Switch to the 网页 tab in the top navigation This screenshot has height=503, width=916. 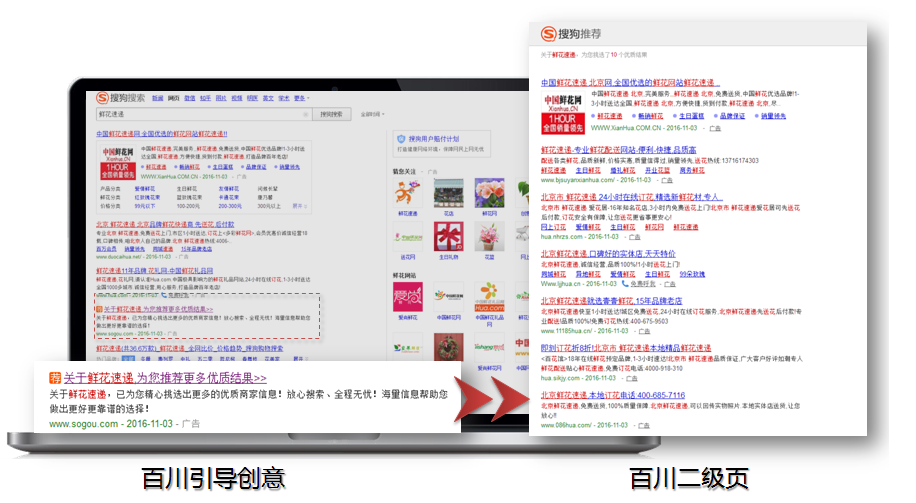point(174,98)
